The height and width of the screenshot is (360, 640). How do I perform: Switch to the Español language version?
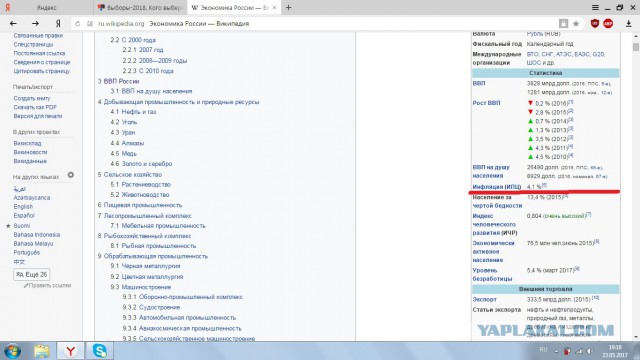coord(24,216)
